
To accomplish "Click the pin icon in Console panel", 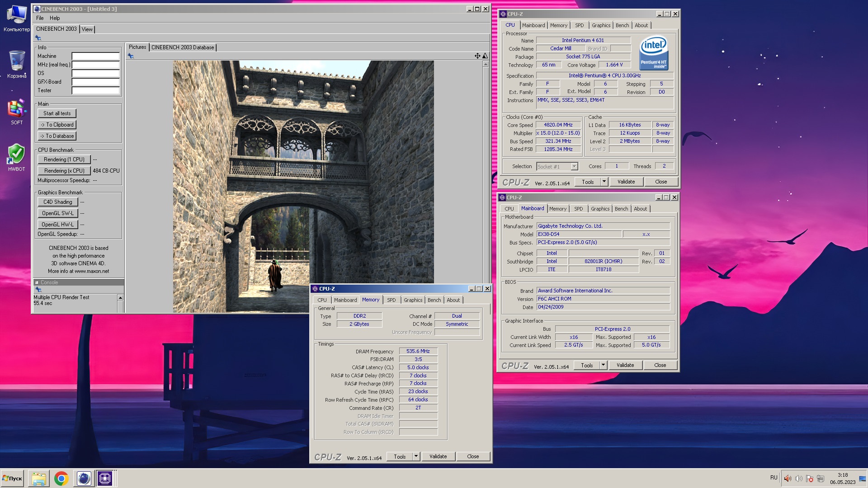I will point(38,290).
